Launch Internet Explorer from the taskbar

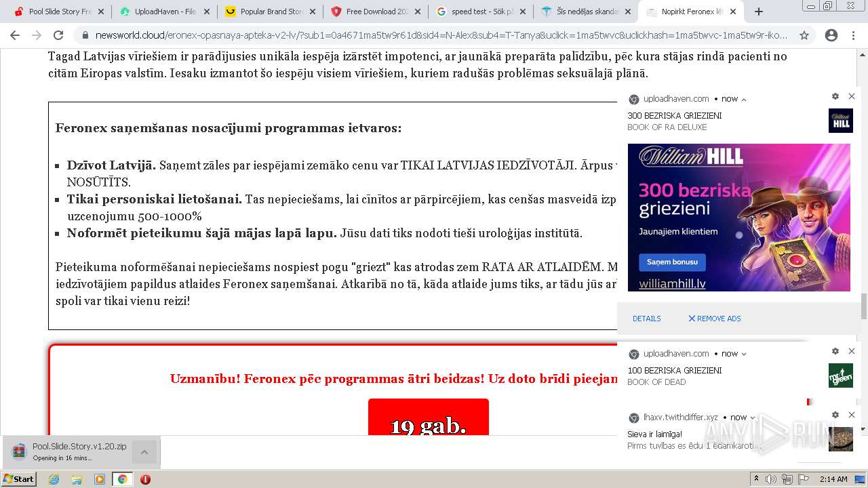pos(54,479)
